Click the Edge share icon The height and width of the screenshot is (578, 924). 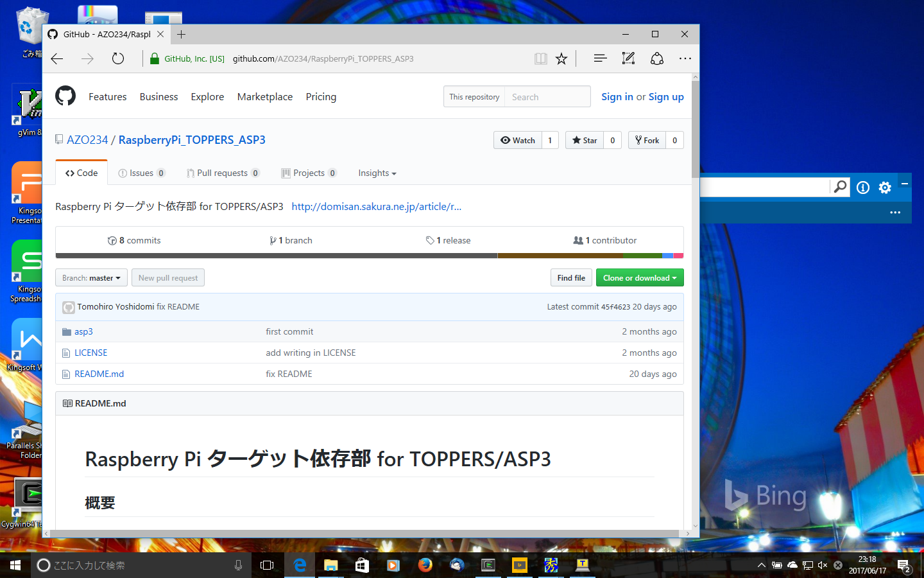click(x=657, y=58)
